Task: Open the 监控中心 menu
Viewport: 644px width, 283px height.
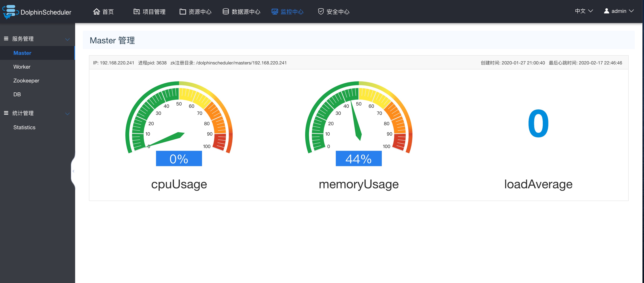Action: [x=287, y=12]
